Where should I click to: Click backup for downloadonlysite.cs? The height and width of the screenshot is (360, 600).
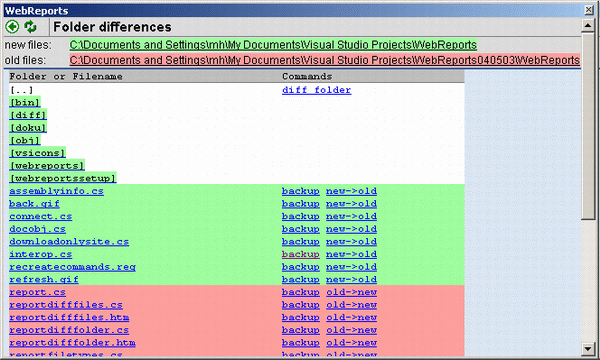click(x=301, y=241)
